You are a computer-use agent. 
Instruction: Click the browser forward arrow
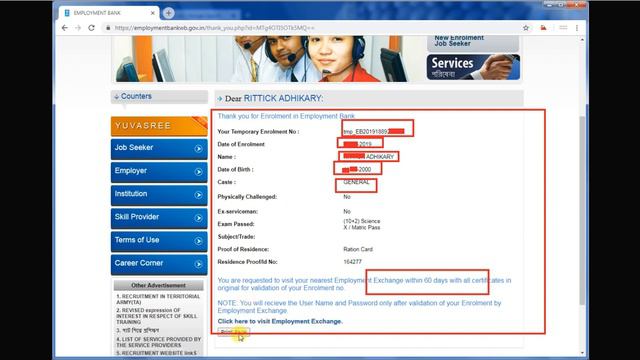[x=78, y=28]
